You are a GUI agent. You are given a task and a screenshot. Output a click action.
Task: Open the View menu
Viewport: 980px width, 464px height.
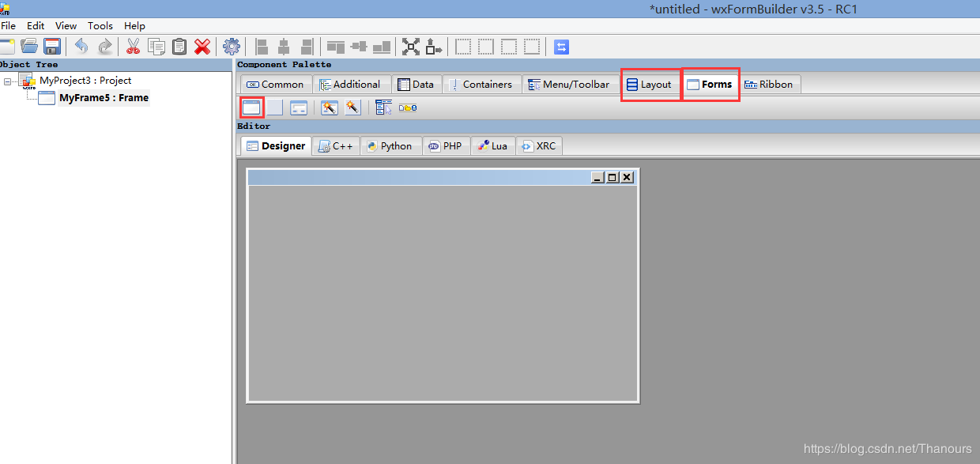click(x=66, y=26)
